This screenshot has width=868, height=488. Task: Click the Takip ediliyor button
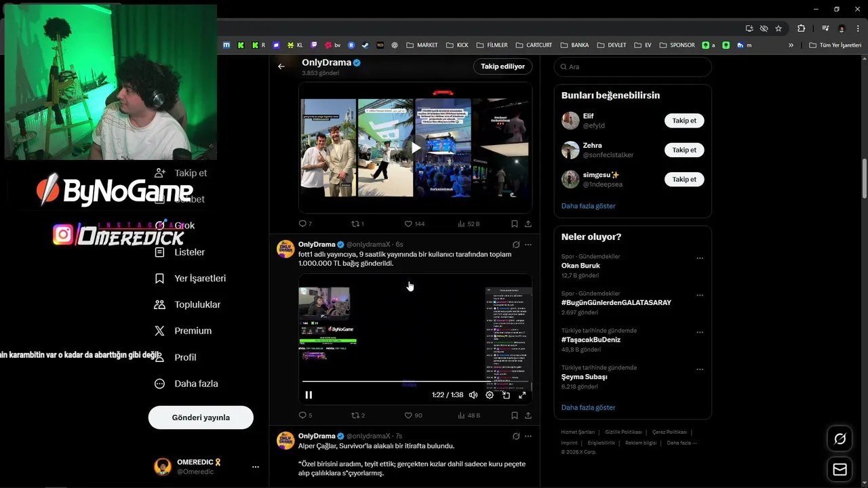[502, 66]
